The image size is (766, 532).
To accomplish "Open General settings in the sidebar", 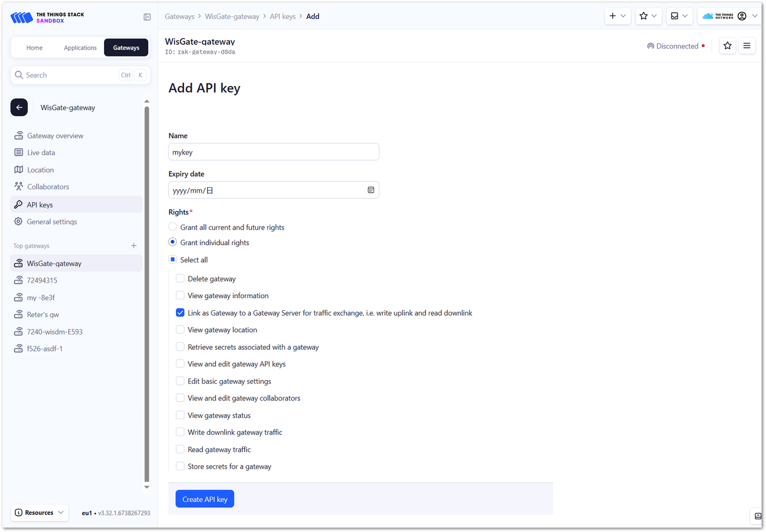I will 52,222.
